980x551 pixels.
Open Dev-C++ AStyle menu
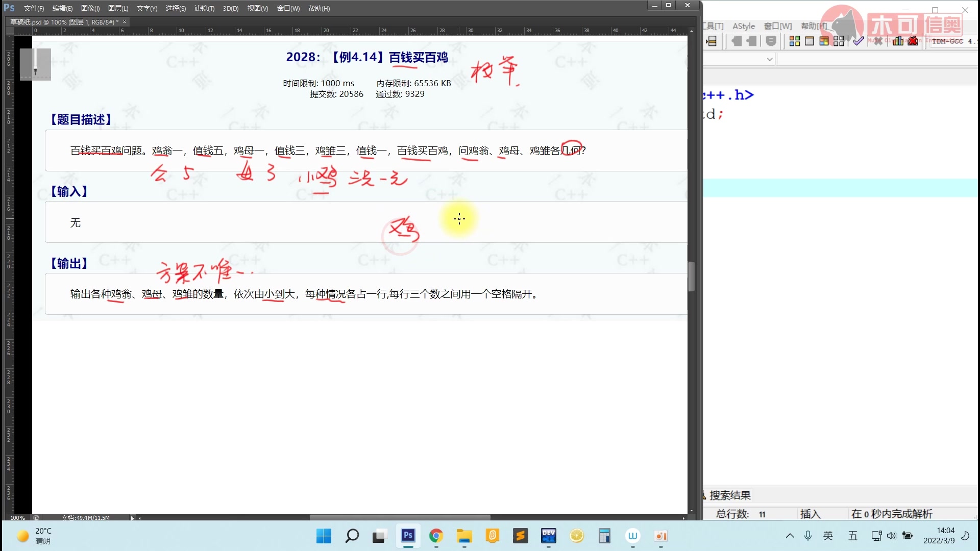click(744, 26)
